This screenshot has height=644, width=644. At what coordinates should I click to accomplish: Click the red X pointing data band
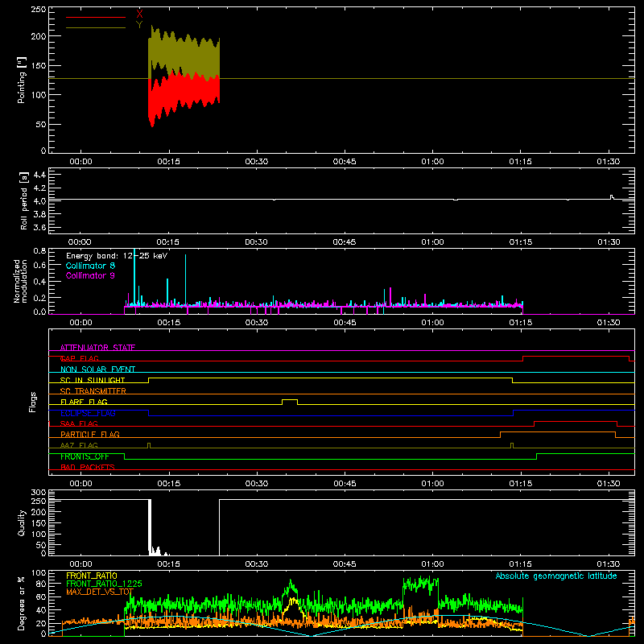click(x=184, y=98)
